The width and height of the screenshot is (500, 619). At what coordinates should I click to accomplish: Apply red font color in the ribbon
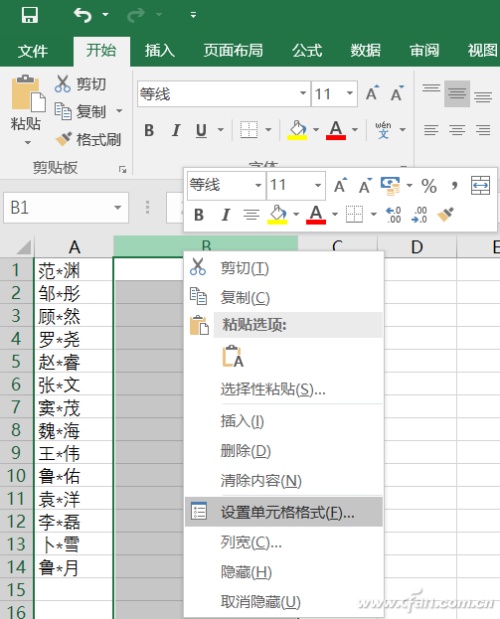coord(336,130)
